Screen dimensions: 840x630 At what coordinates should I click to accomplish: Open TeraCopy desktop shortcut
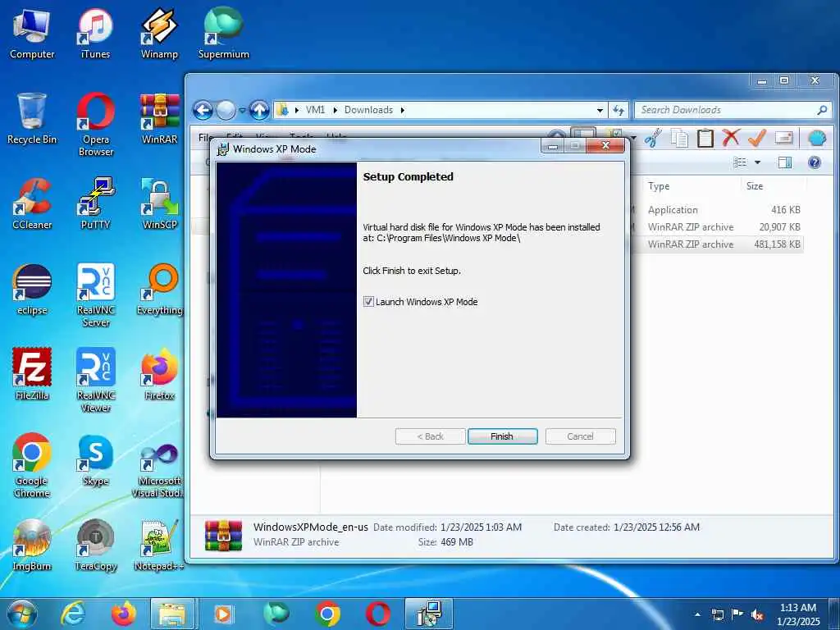[95, 545]
